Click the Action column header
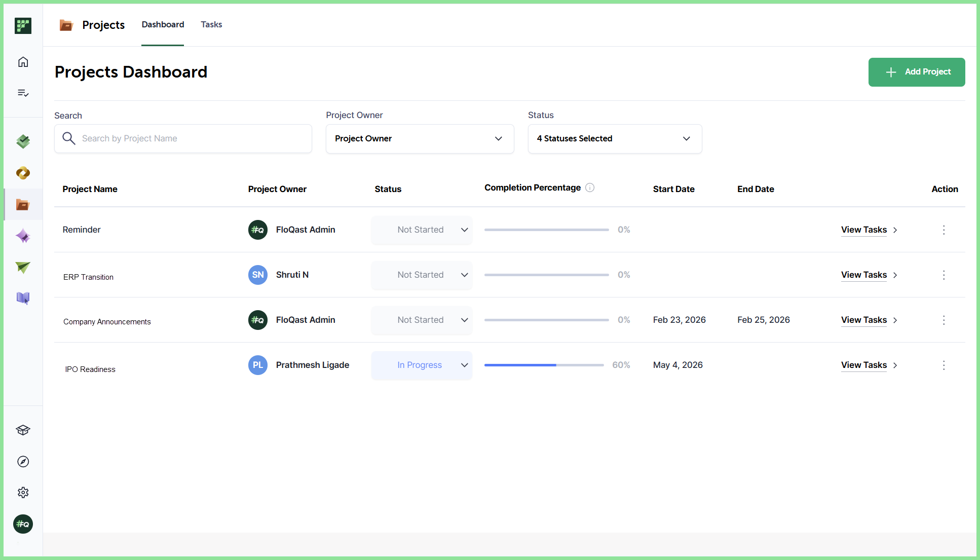Image resolution: width=980 pixels, height=560 pixels. pos(945,189)
